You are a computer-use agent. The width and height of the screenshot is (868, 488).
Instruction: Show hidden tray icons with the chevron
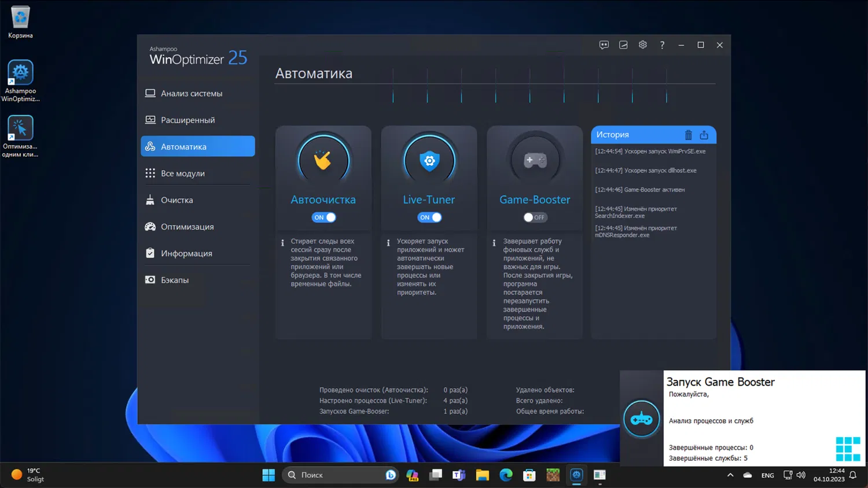pyautogui.click(x=730, y=475)
